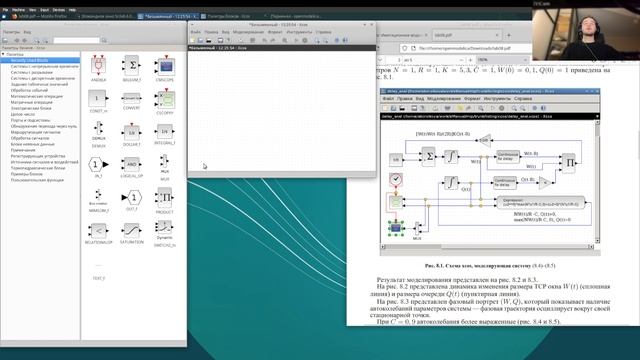The width and height of the screenshot is (640, 360).
Task: Click the simulation setup gear icon
Action: (304, 40)
